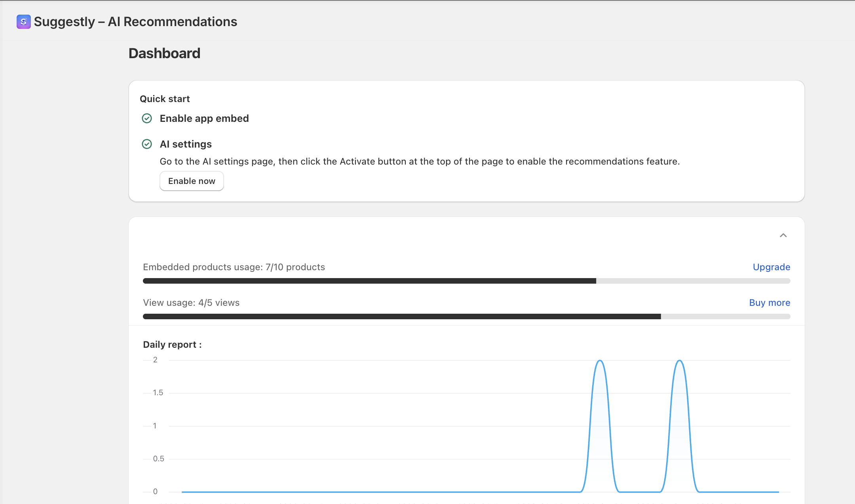Click the Buy more link

coord(769,303)
